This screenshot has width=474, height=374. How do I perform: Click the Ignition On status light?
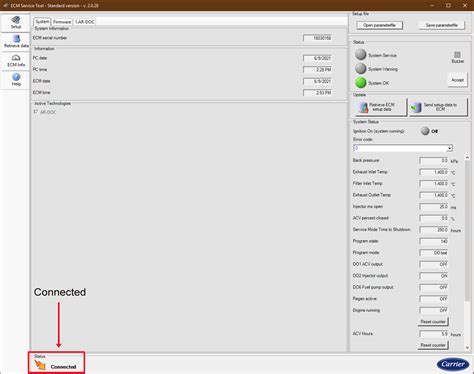coord(425,131)
